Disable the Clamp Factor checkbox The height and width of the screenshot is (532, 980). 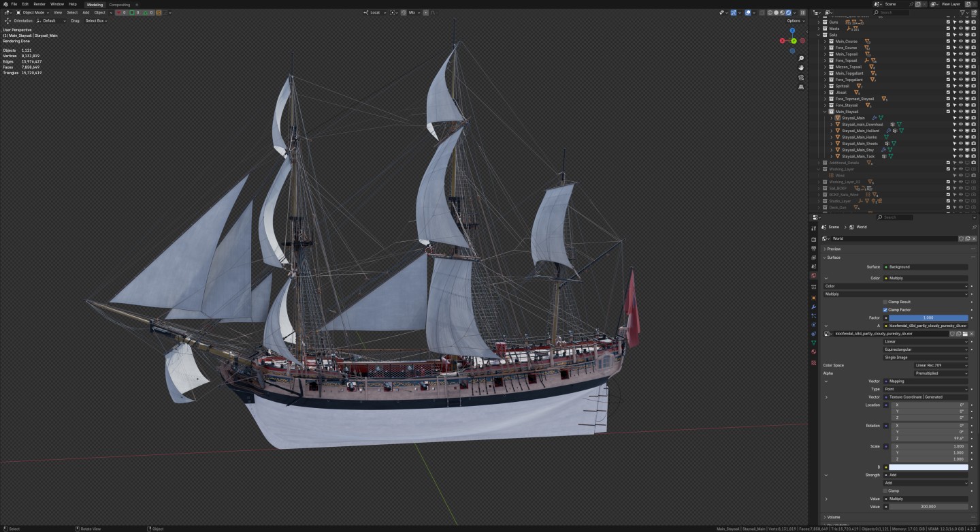coord(885,310)
